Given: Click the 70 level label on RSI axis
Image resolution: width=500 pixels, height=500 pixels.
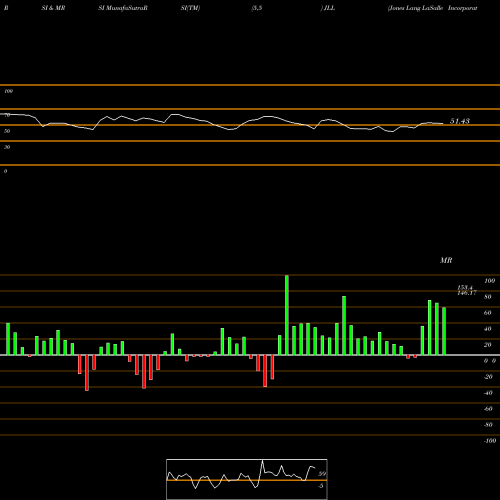Looking at the screenshot, I should (7, 115).
